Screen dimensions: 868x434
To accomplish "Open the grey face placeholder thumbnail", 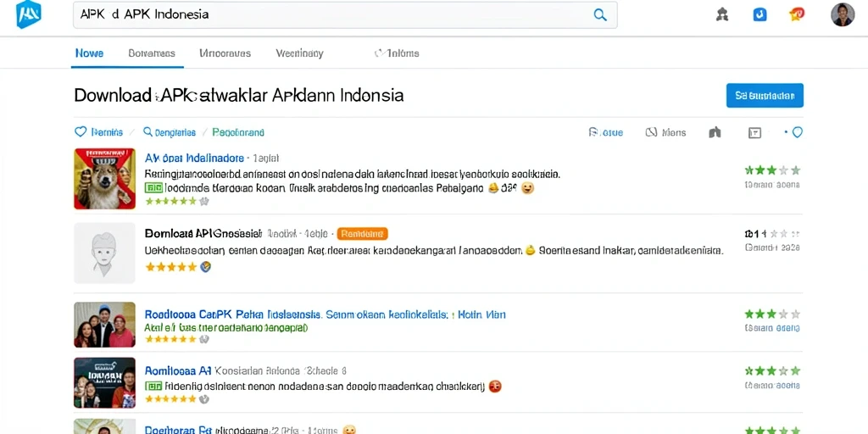I will [104, 253].
